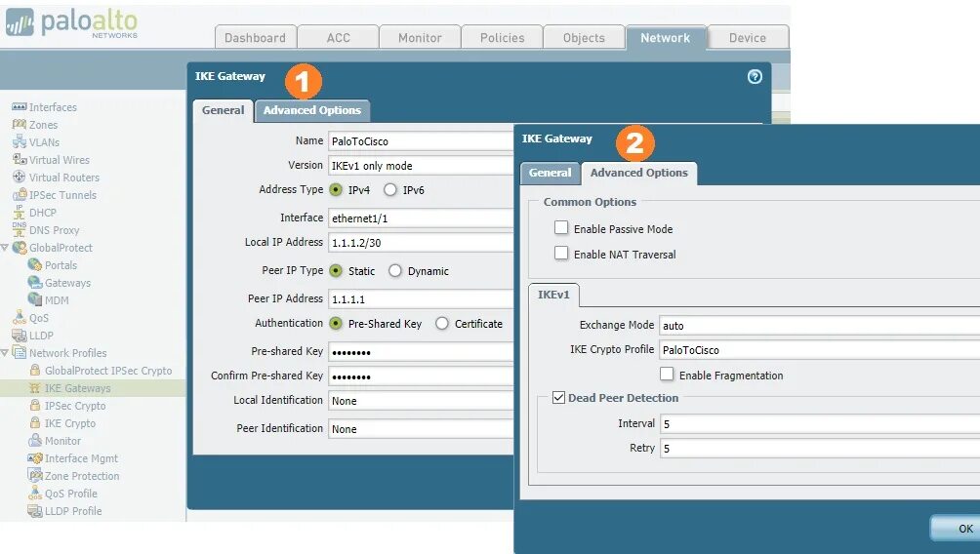Screen dimensions: 980x554
Task: Choose the Dynamic Peer IP Type
Action: [395, 270]
